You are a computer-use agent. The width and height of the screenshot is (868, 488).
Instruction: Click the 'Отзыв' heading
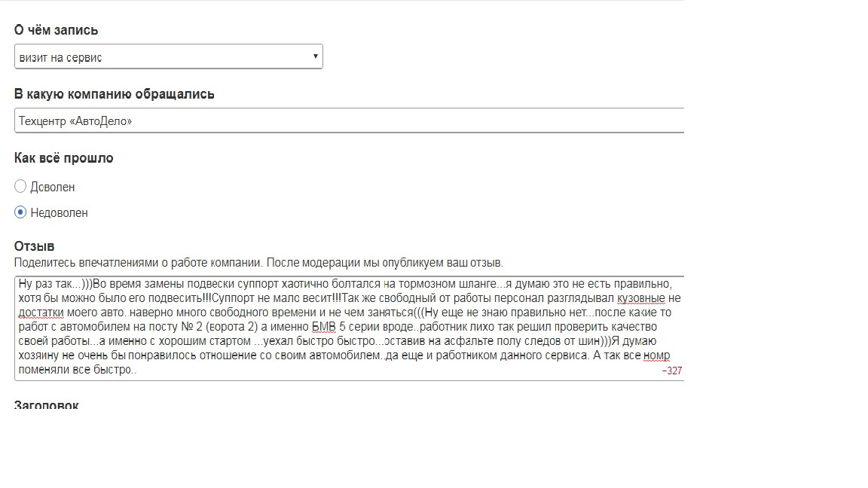[x=35, y=246]
